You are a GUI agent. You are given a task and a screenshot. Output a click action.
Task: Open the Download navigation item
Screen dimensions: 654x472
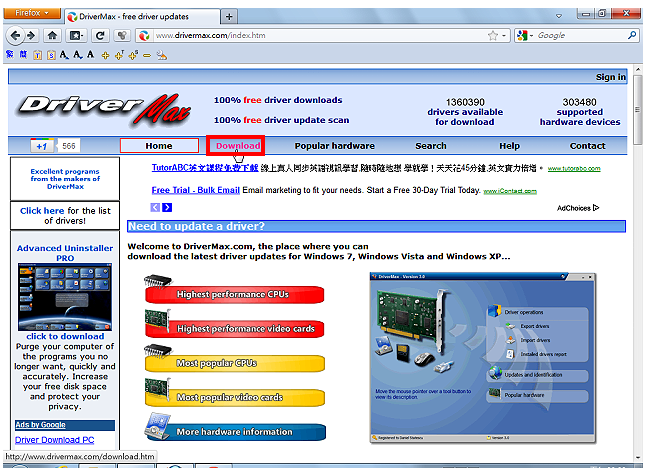pyautogui.click(x=238, y=146)
